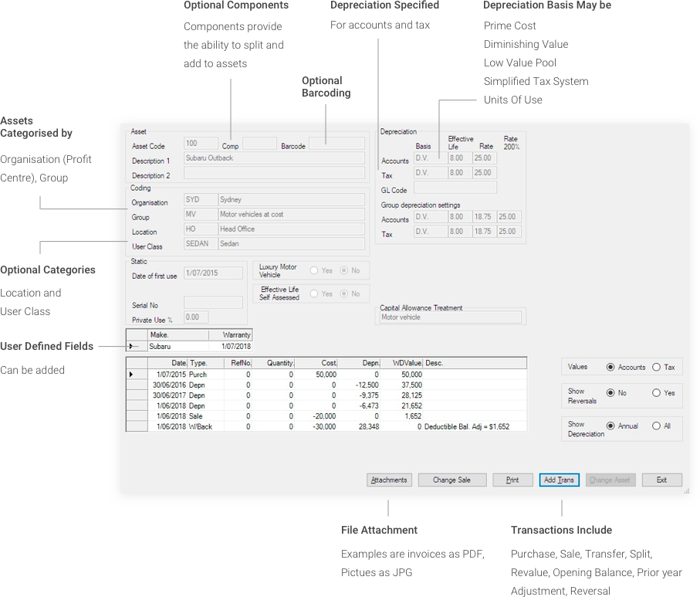The height and width of the screenshot is (597, 700).
Task: Click Date of first use field
Action: click(x=213, y=273)
